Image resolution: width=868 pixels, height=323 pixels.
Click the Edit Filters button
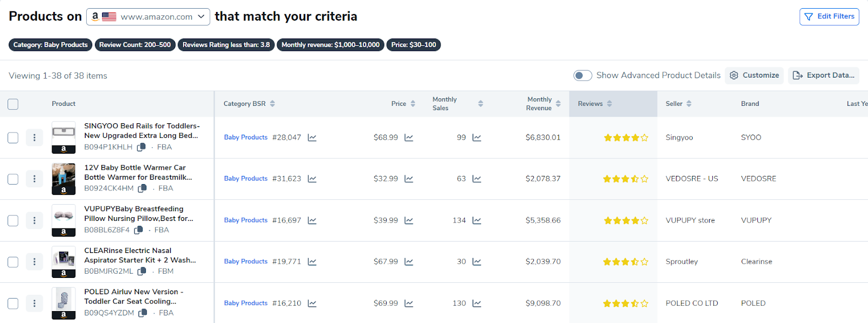pyautogui.click(x=829, y=17)
